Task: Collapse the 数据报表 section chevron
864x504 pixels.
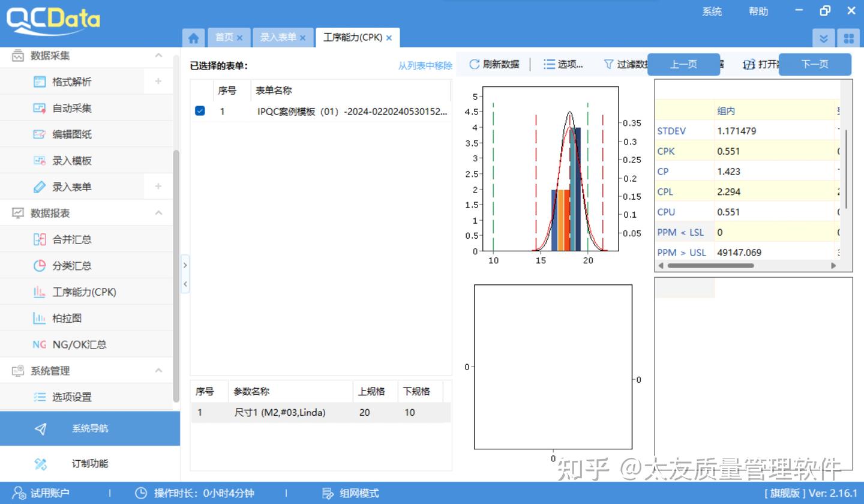Action: click(158, 213)
